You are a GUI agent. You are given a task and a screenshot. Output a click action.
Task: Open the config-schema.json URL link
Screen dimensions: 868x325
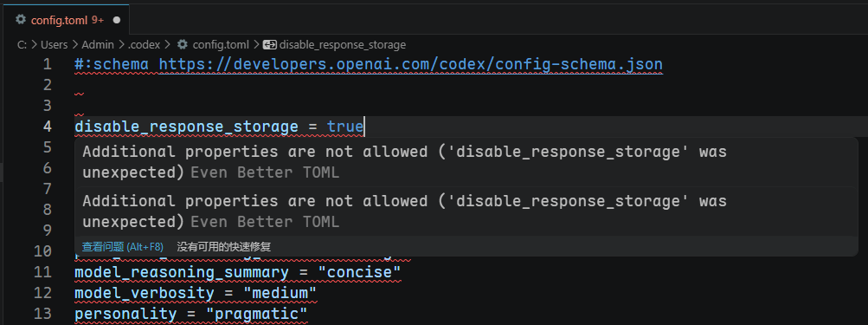point(411,64)
